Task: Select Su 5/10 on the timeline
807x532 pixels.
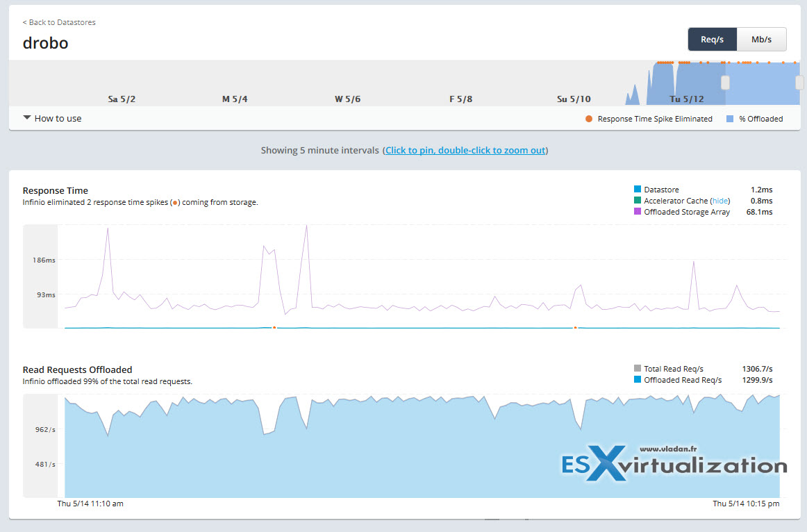Action: point(574,99)
